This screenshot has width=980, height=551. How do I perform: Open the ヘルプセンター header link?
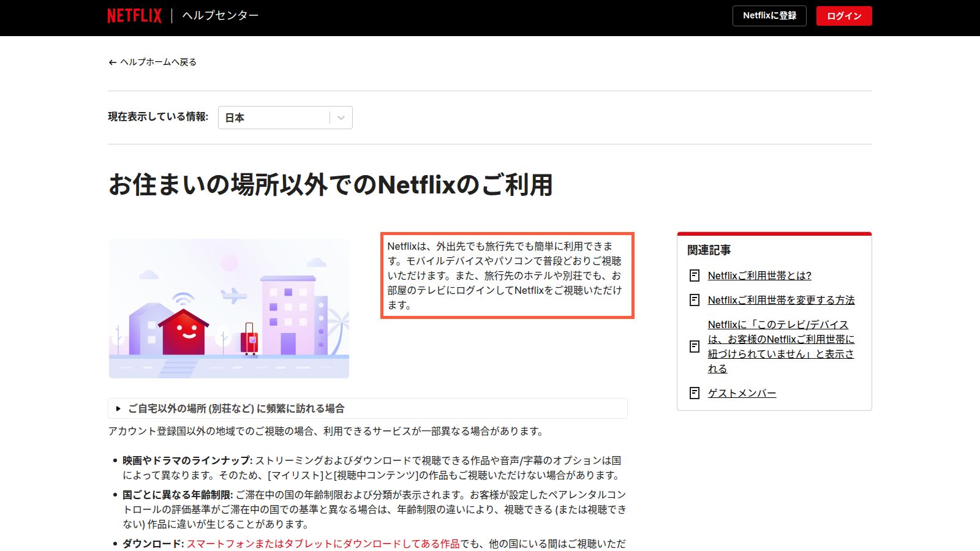(x=221, y=15)
